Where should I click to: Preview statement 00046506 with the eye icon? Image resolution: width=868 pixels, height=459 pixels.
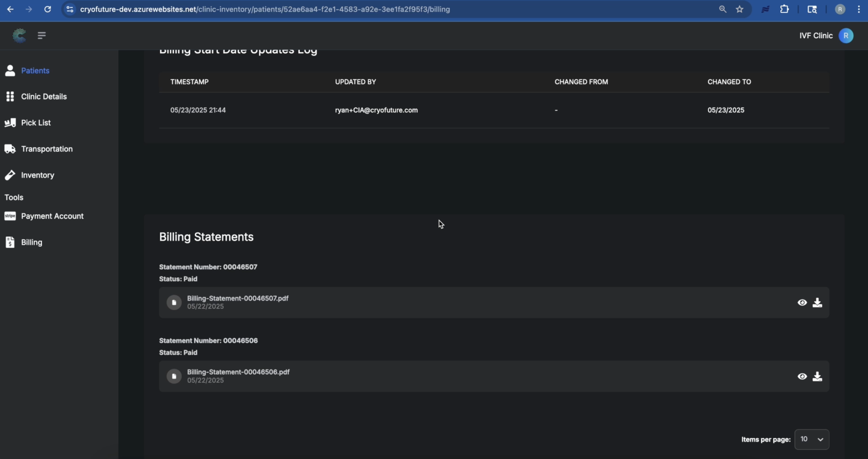pos(802,376)
